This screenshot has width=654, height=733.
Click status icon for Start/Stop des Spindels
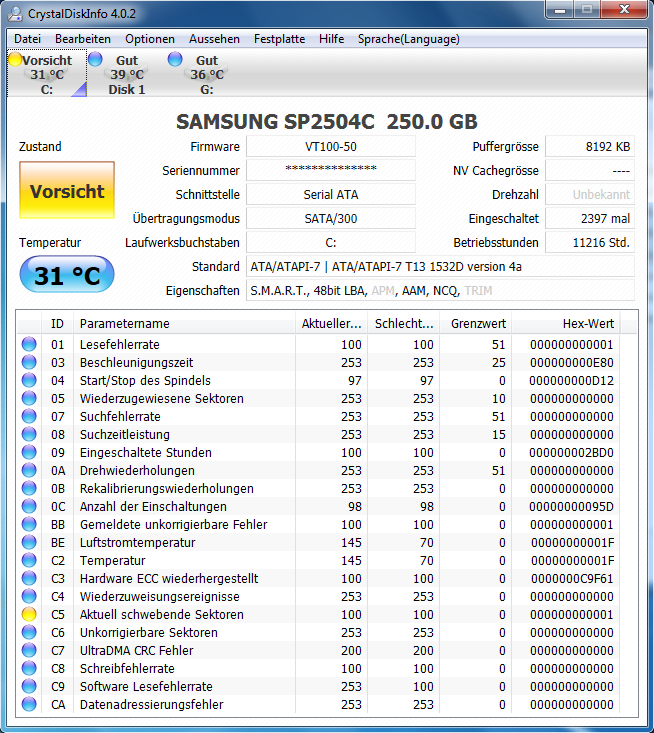29,380
